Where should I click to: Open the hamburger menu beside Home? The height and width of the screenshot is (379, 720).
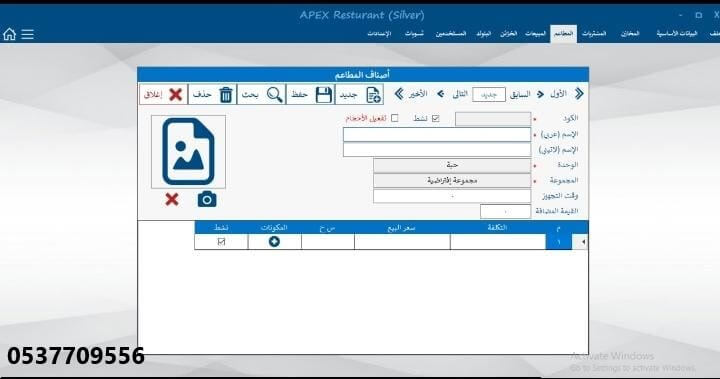tap(28, 34)
